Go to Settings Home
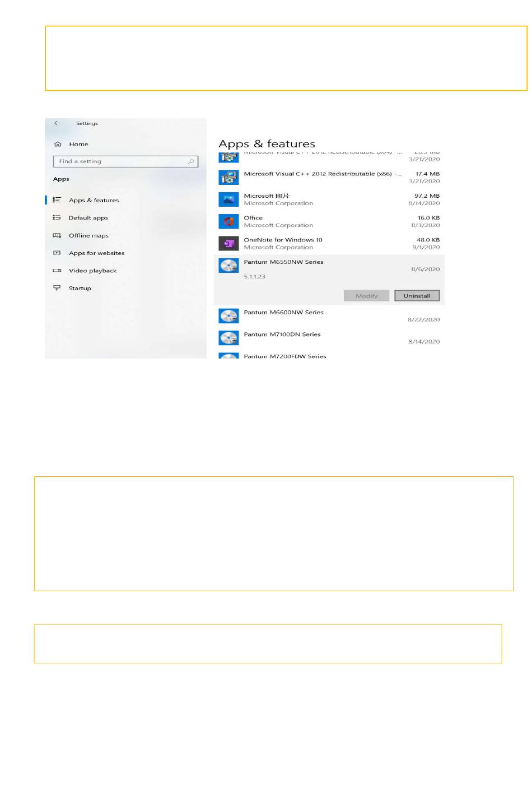This screenshot has width=532, height=795. click(78, 144)
